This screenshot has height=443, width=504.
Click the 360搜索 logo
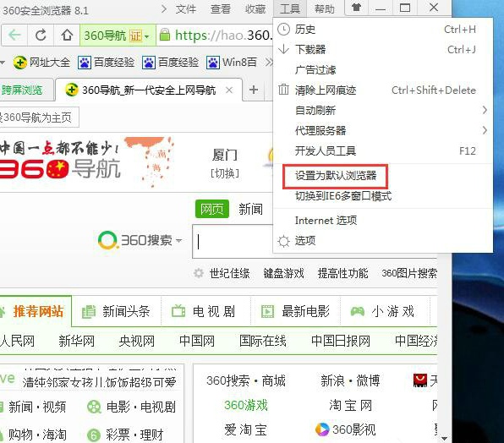(x=135, y=240)
